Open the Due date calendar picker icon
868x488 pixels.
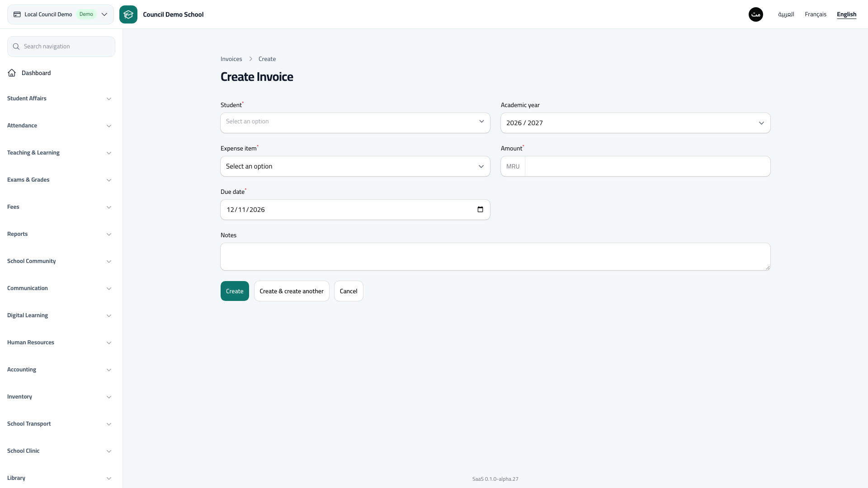point(480,210)
